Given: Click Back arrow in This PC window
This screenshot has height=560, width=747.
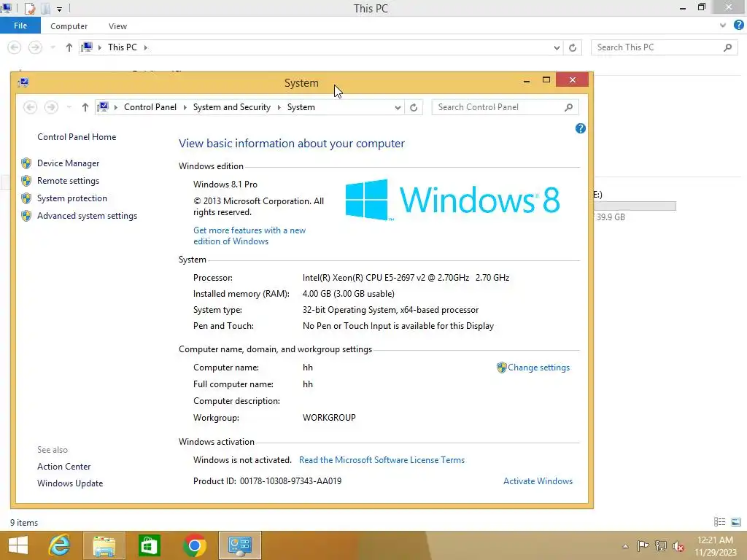Looking at the screenshot, I should (15, 47).
